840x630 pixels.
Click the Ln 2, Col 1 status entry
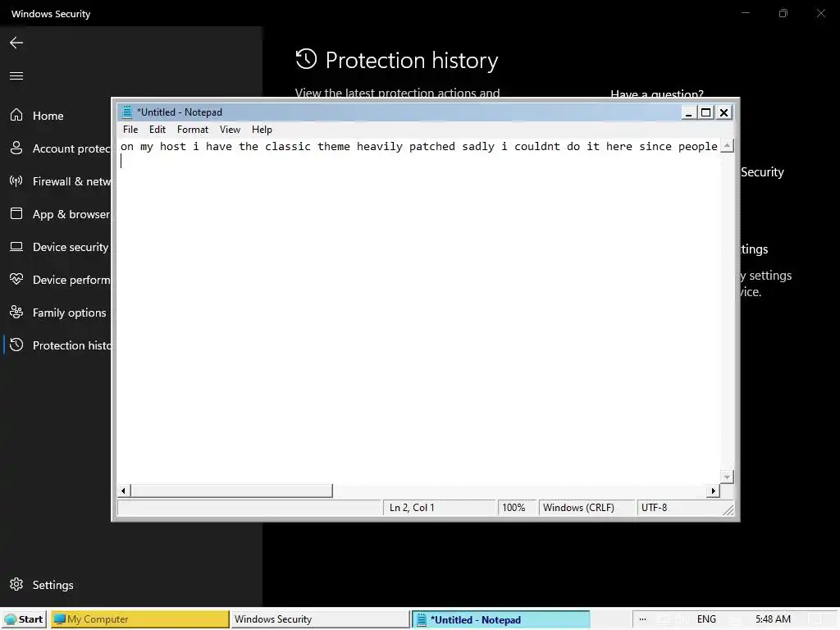coord(440,508)
